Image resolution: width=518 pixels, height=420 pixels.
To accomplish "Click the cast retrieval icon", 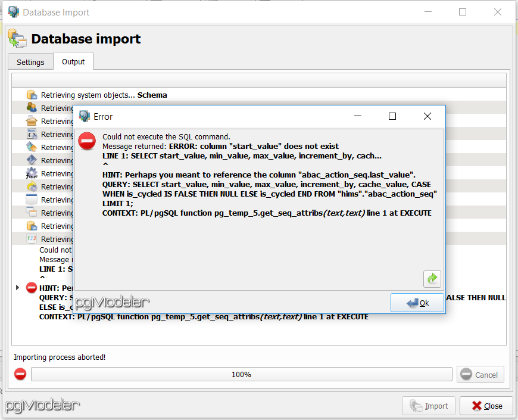I will tap(31, 147).
